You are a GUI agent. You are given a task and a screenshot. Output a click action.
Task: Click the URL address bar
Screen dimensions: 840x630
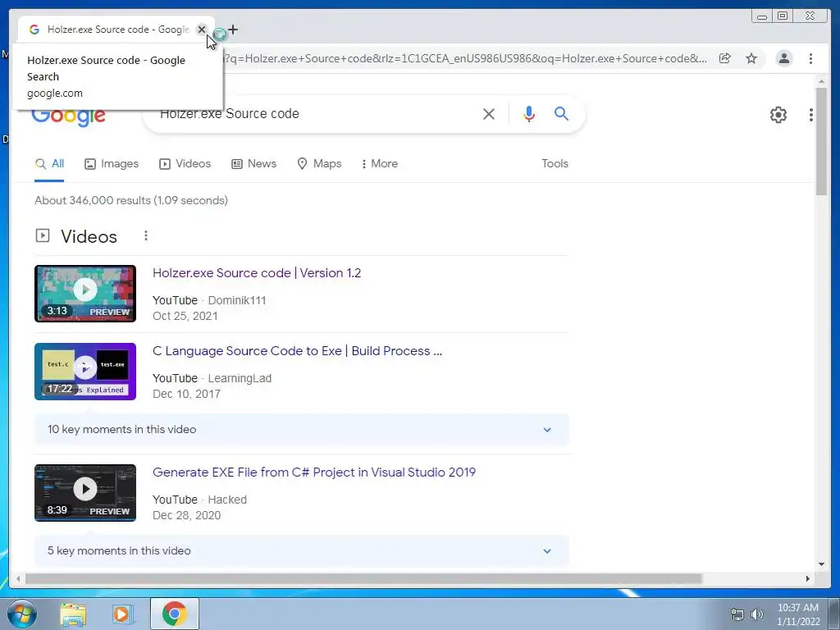point(465,58)
